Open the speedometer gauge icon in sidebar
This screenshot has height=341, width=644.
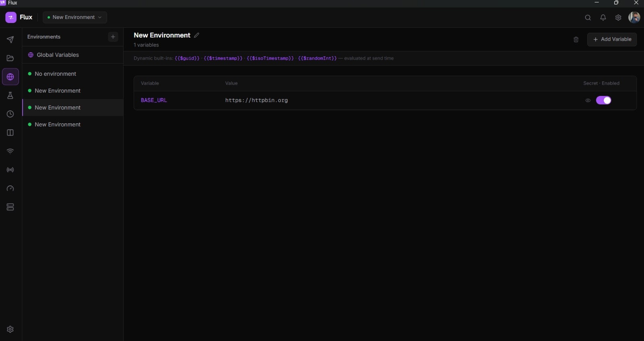point(10,188)
